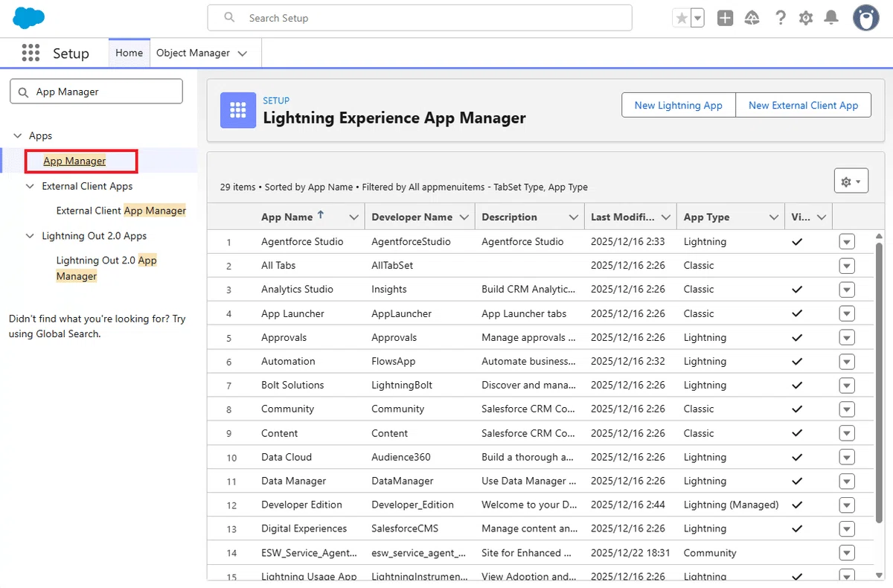Open the Trailhead guidance icon
The height and width of the screenshot is (588, 893).
(x=752, y=18)
